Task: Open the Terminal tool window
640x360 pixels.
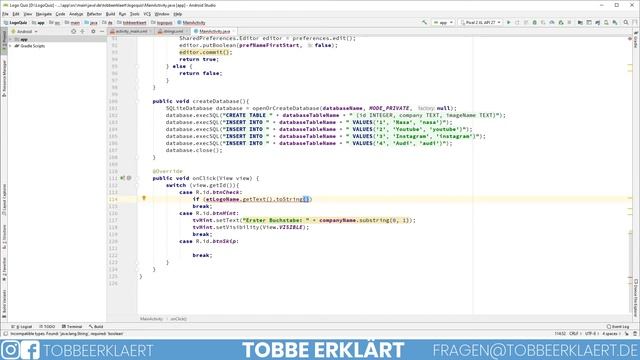Action: [72, 327]
